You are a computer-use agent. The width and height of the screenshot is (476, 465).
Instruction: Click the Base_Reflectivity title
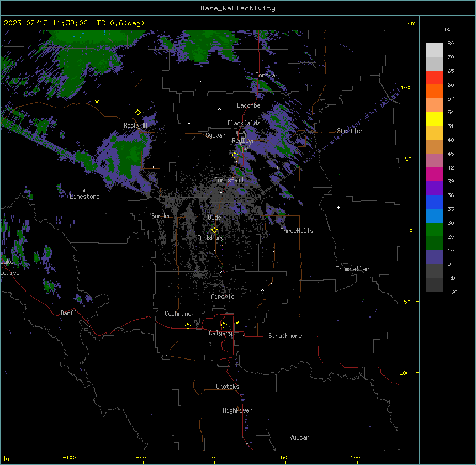click(238, 8)
